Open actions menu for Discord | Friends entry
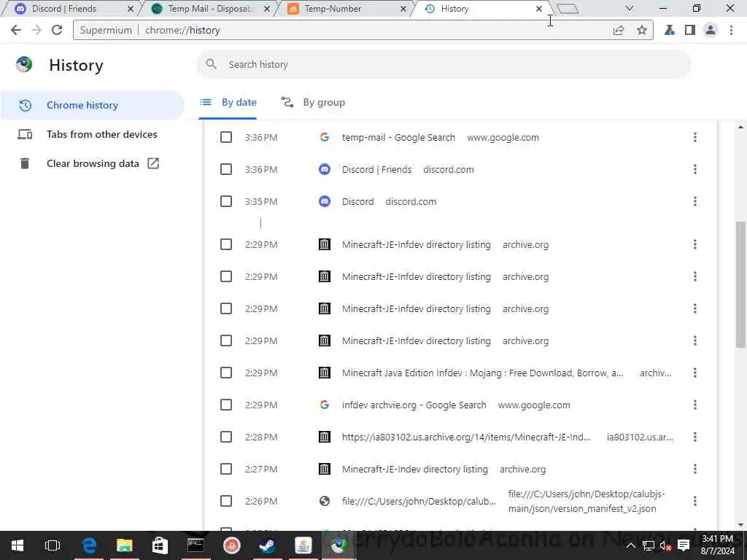747x560 pixels. click(695, 169)
